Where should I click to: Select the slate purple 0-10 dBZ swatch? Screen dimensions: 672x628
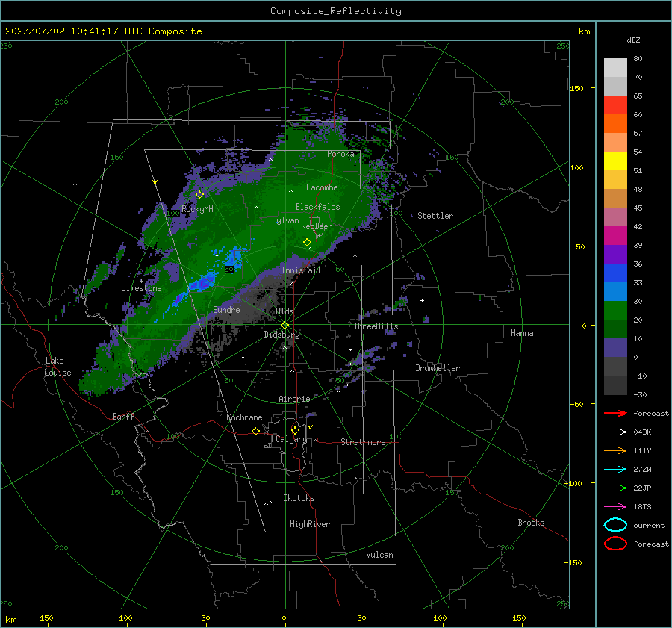tap(615, 348)
